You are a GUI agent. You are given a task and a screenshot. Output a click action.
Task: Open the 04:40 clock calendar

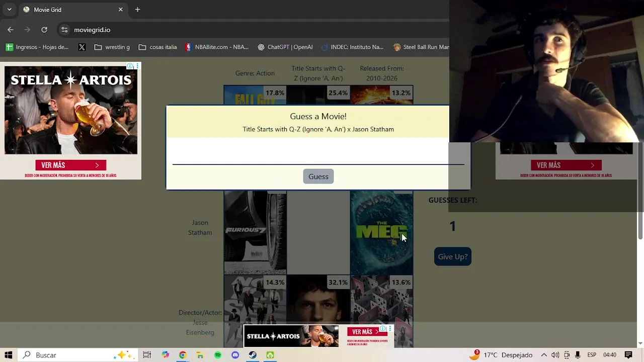(x=610, y=355)
